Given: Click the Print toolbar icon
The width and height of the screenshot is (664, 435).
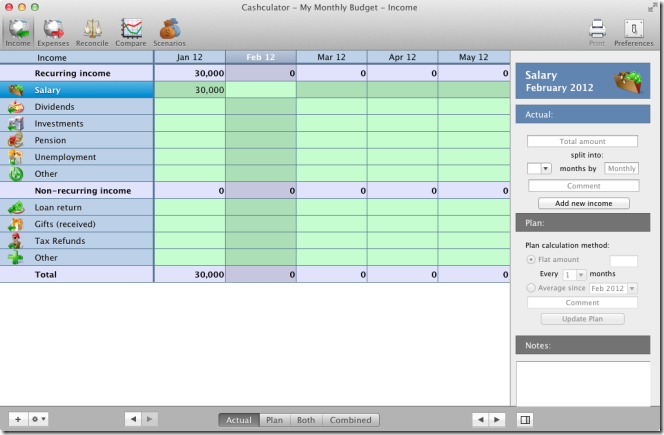Looking at the screenshot, I should click(597, 33).
